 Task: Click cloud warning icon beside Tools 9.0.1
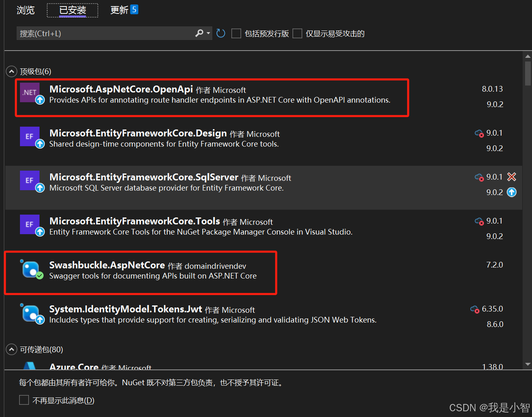pyautogui.click(x=479, y=221)
